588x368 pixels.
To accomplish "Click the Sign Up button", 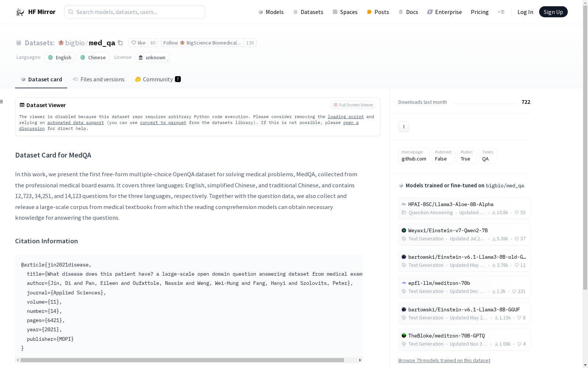I will pos(553,12).
